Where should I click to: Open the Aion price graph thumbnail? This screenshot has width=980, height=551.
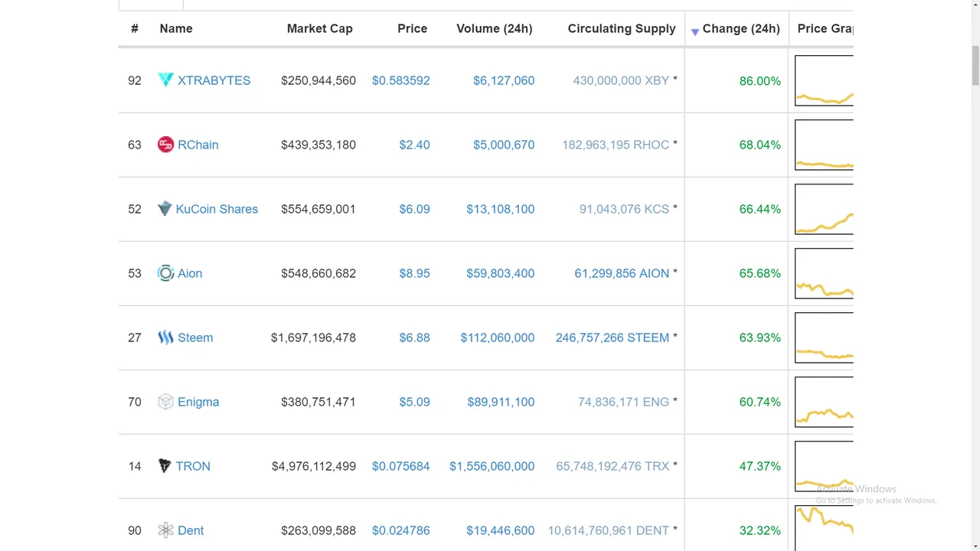[824, 273]
